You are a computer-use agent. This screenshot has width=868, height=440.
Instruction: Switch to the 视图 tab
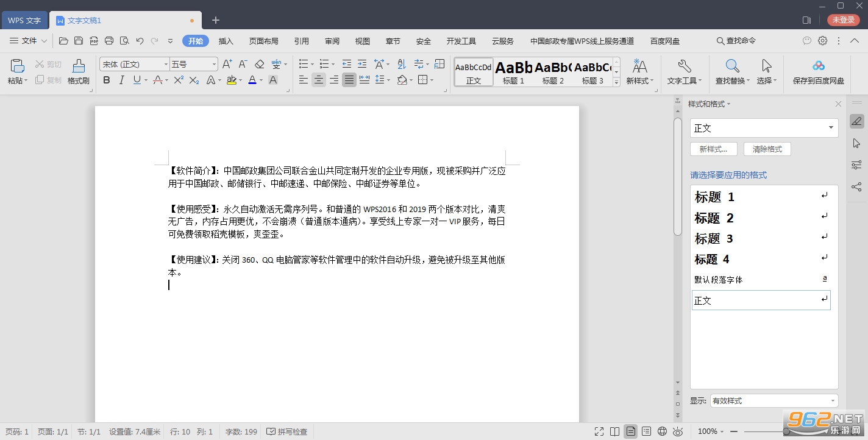point(363,41)
